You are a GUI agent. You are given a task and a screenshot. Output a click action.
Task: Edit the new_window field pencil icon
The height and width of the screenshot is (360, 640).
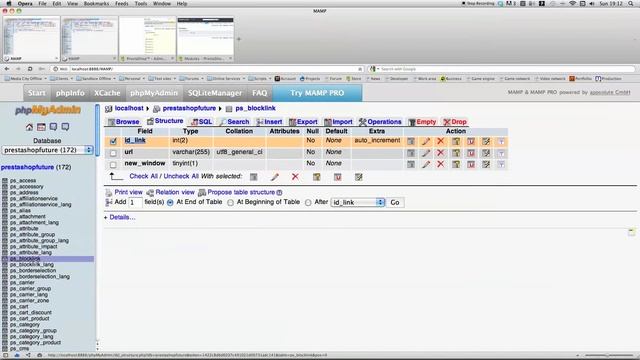(426, 164)
